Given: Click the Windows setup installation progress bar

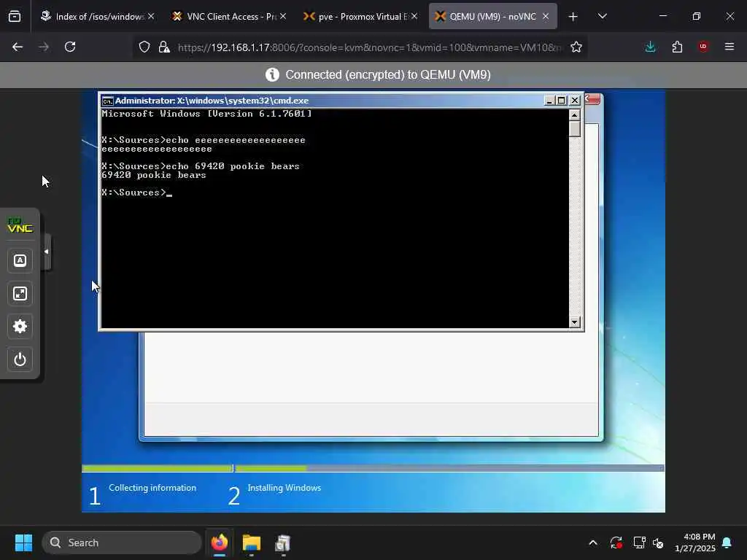Looking at the screenshot, I should pos(373,469).
